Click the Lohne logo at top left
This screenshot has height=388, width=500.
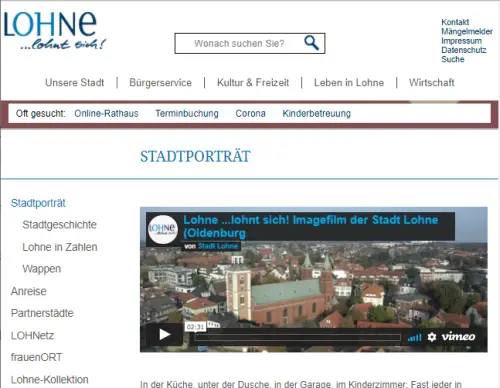[54, 31]
